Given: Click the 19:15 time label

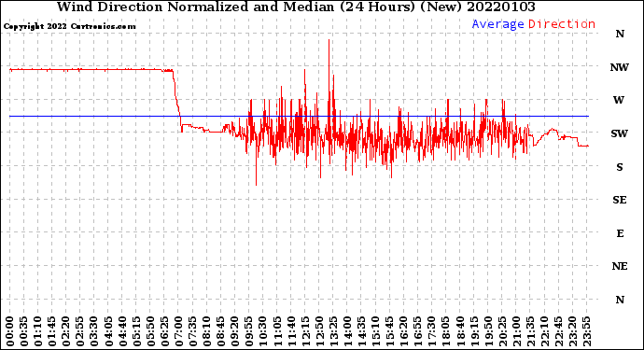Looking at the screenshot, I should pyautogui.click(x=473, y=331).
